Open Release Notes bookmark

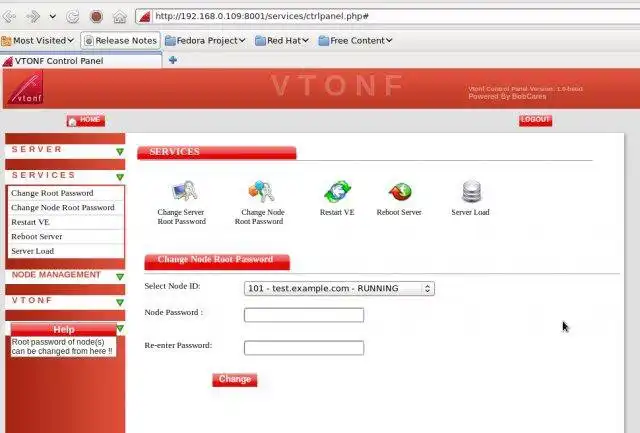point(120,40)
